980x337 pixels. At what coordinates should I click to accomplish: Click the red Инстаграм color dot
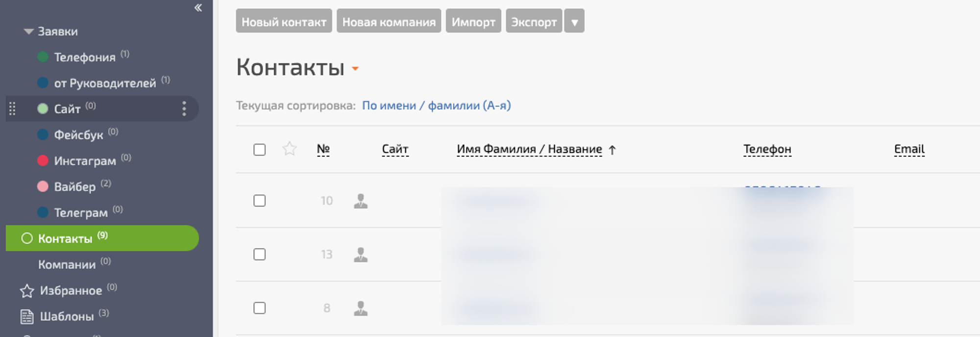click(43, 160)
